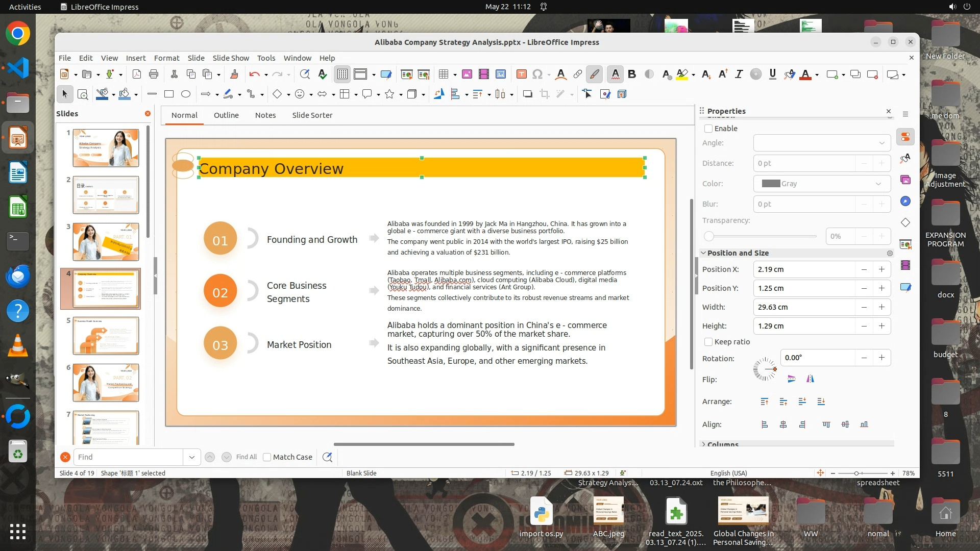Viewport: 980px width, 551px height.
Task: Click the Print icon in toolbar
Action: pyautogui.click(x=154, y=74)
